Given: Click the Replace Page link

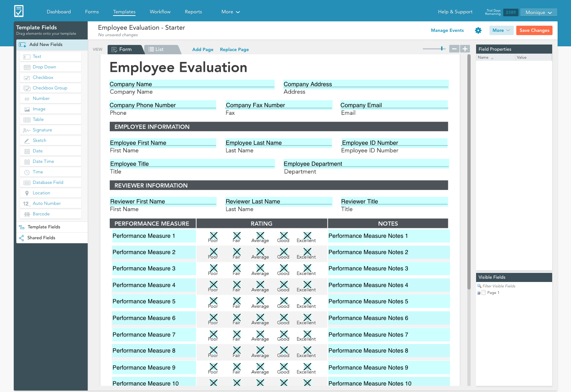Looking at the screenshot, I should (234, 50).
